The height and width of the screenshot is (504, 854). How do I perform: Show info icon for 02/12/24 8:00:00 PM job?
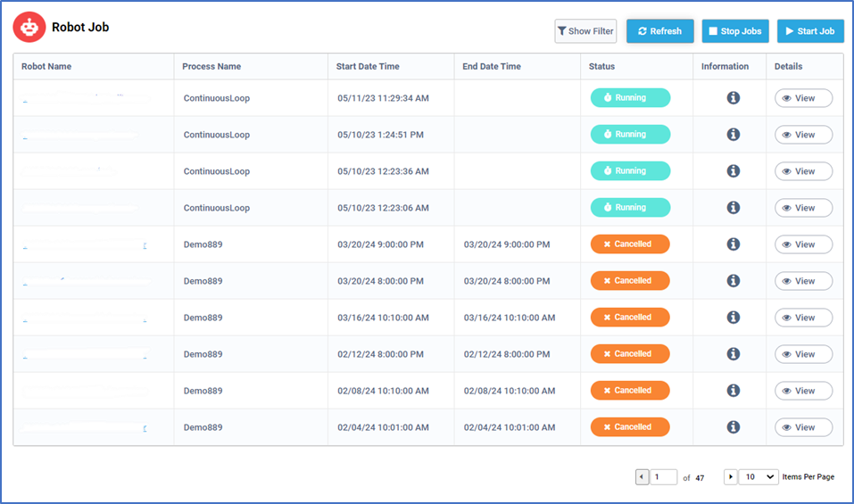point(733,354)
